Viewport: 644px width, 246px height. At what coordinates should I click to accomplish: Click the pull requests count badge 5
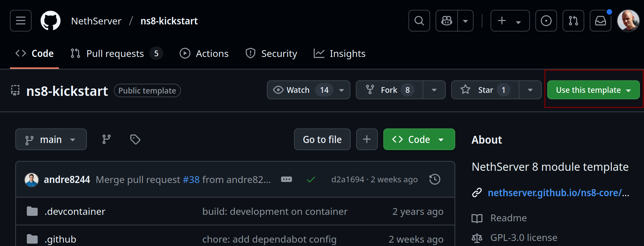(156, 54)
